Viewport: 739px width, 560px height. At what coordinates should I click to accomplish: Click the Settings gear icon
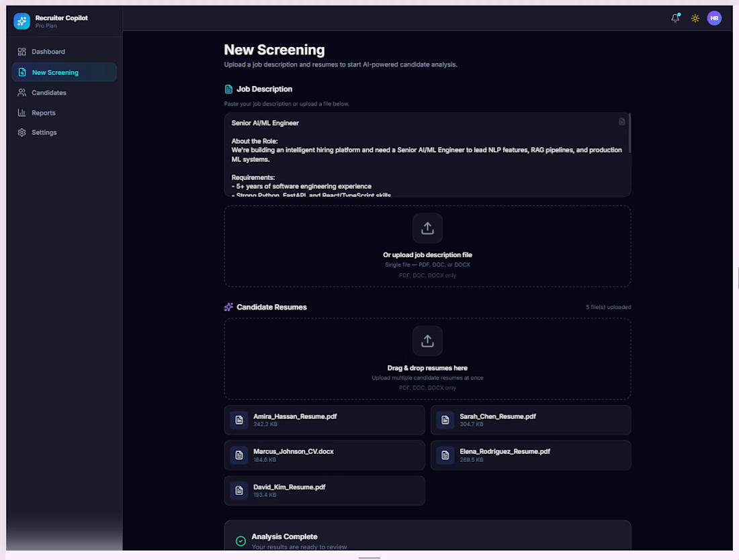tap(21, 133)
